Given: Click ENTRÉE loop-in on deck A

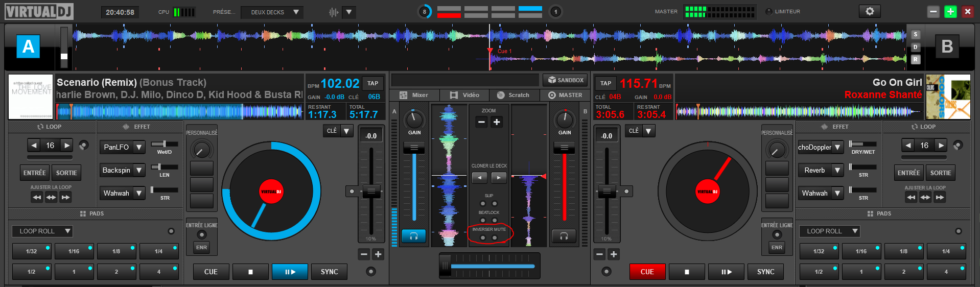Looking at the screenshot, I should coord(35,173).
